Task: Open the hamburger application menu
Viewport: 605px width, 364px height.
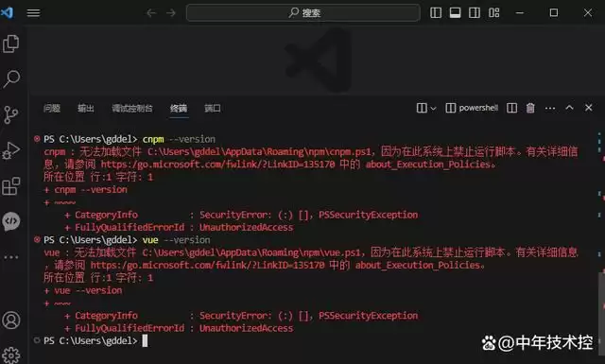Action: [33, 12]
